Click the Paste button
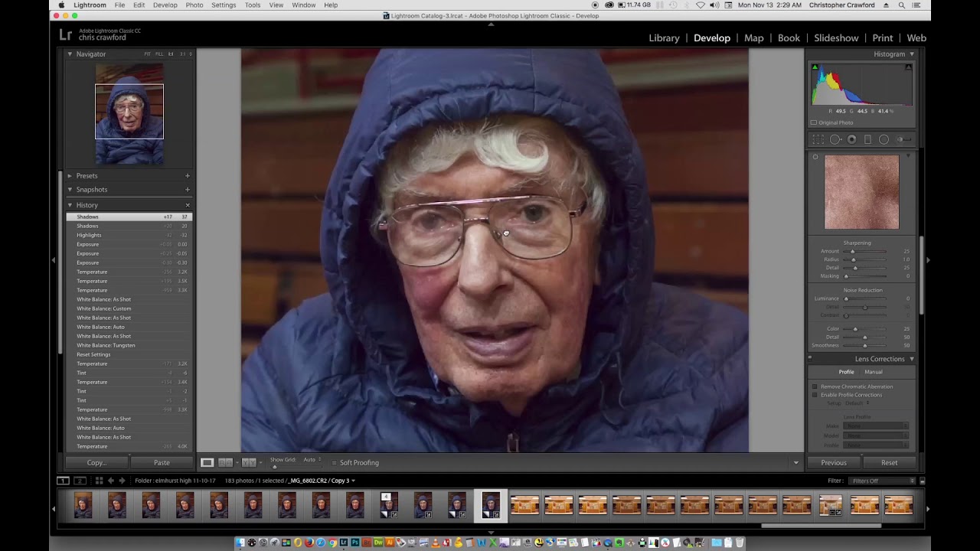The image size is (980, 551). 162,462
